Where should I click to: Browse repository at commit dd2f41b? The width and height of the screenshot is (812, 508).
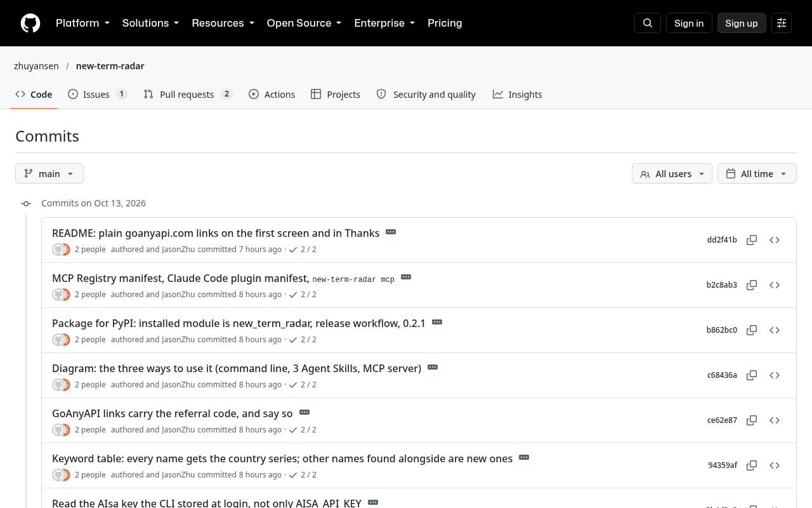(775, 240)
